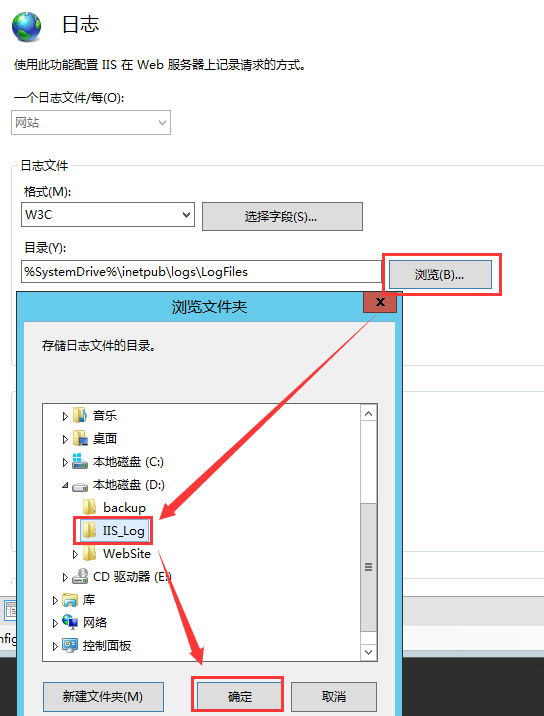Confirm with the 确定 button

pos(239,697)
